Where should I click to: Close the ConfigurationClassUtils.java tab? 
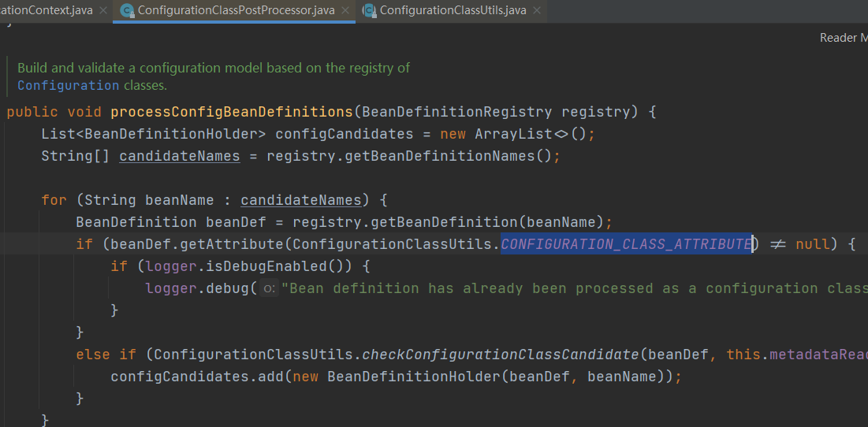535,10
